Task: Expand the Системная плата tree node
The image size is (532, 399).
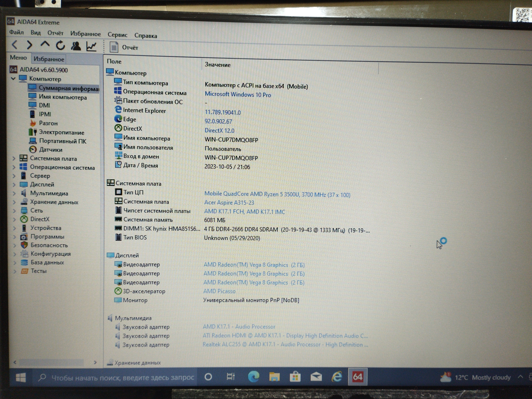Action: tap(14, 158)
